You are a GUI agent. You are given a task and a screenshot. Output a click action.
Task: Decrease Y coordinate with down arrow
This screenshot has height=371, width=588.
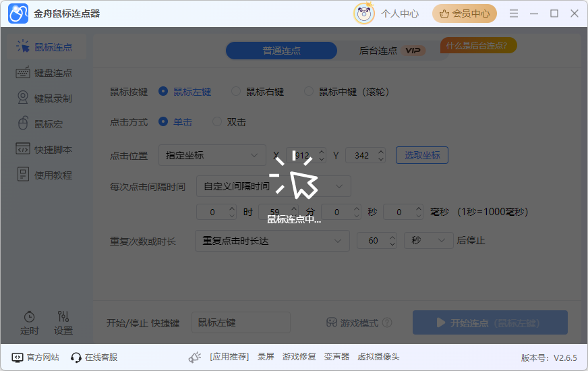click(381, 159)
